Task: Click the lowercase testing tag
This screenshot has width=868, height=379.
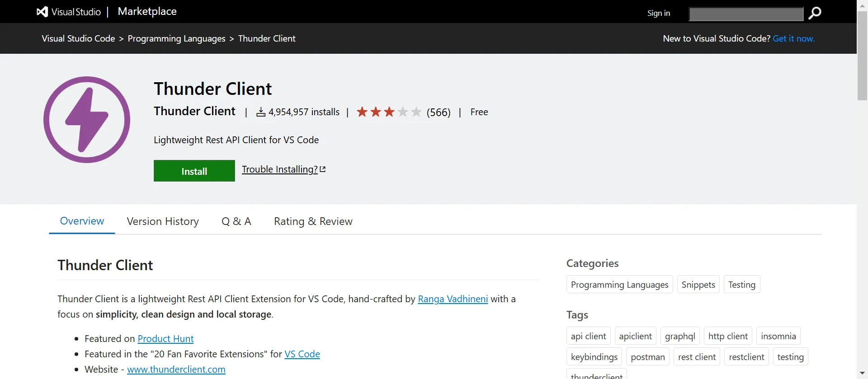Action: click(x=790, y=357)
